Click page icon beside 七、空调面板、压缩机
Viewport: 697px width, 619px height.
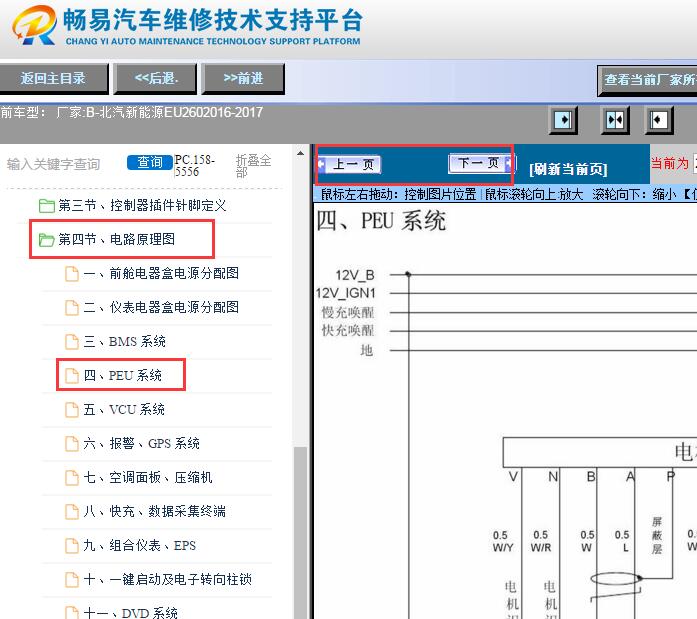click(72, 478)
